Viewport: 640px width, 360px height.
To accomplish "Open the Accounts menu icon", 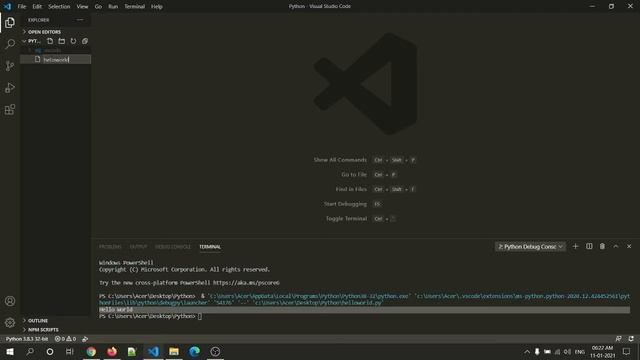I will point(10,301).
